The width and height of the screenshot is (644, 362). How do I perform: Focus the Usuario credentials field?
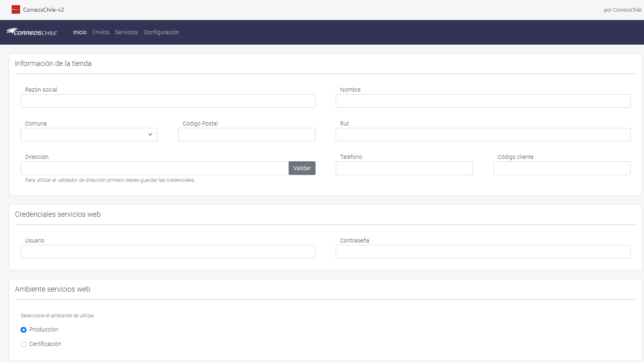(168, 252)
